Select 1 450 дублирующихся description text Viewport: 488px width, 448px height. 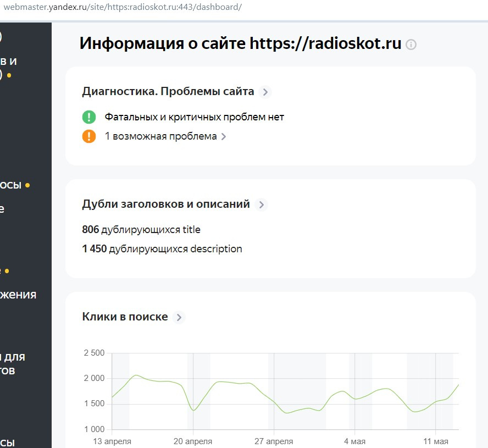(162, 249)
